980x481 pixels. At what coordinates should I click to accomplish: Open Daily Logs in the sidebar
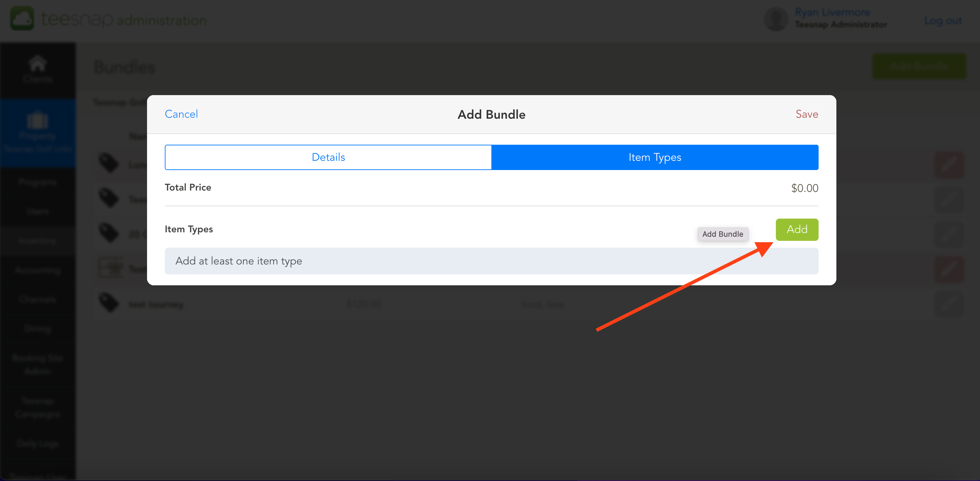[x=38, y=443]
